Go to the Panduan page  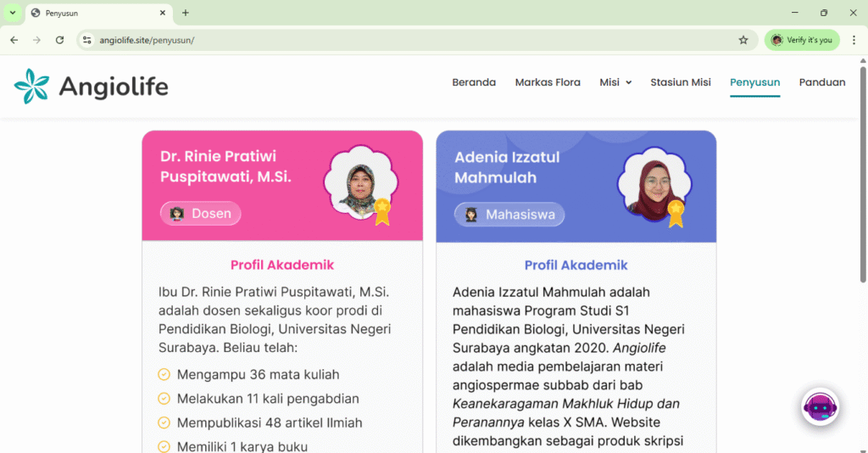point(822,82)
